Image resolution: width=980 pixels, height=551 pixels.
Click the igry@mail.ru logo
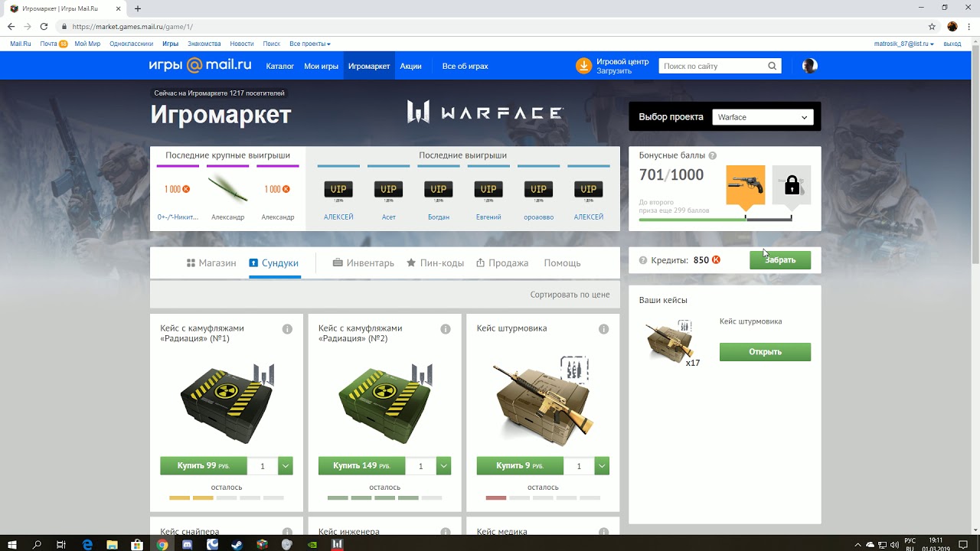[x=200, y=66]
